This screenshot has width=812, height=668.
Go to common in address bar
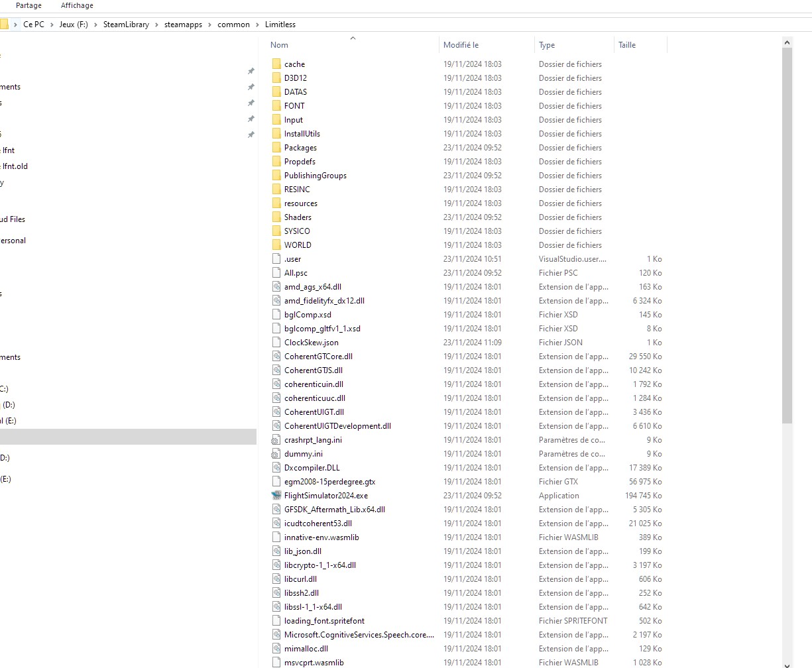click(233, 25)
